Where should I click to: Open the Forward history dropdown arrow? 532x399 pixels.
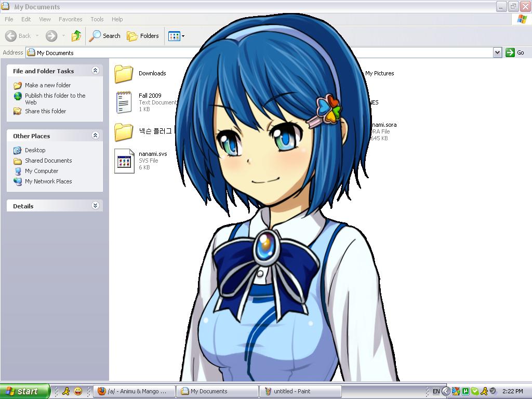(63, 36)
